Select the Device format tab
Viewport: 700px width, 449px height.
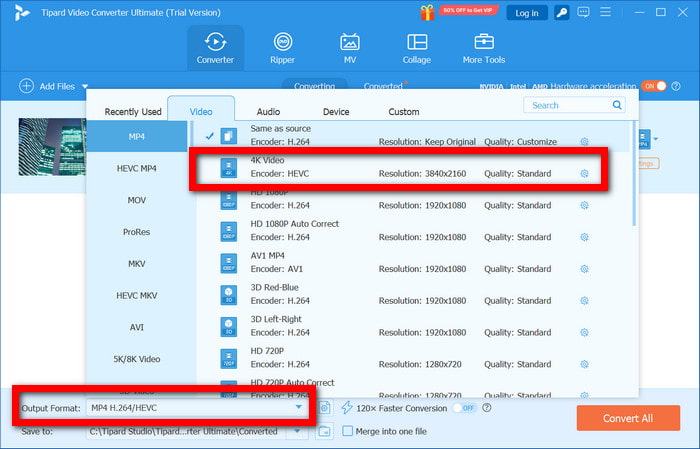click(x=336, y=111)
